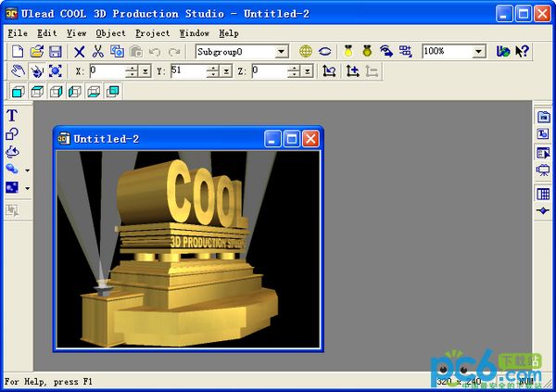Open the Context Help pointer tool

point(522,52)
